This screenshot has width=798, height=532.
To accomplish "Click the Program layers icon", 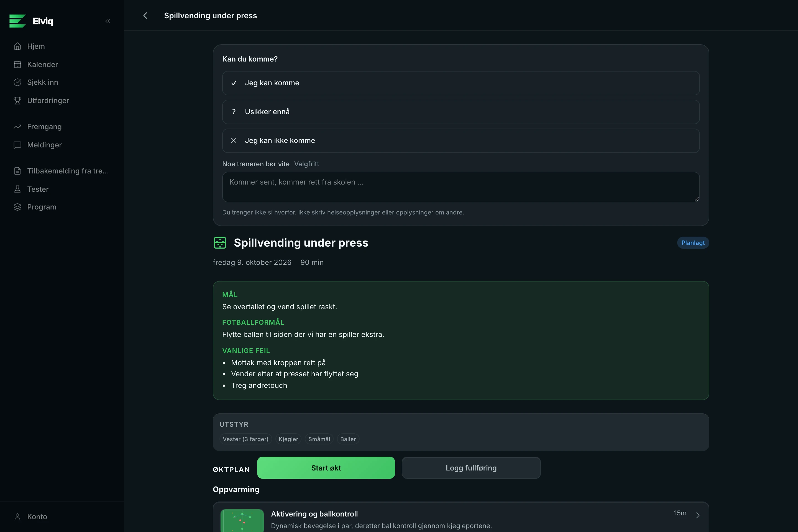I will [x=17, y=207].
